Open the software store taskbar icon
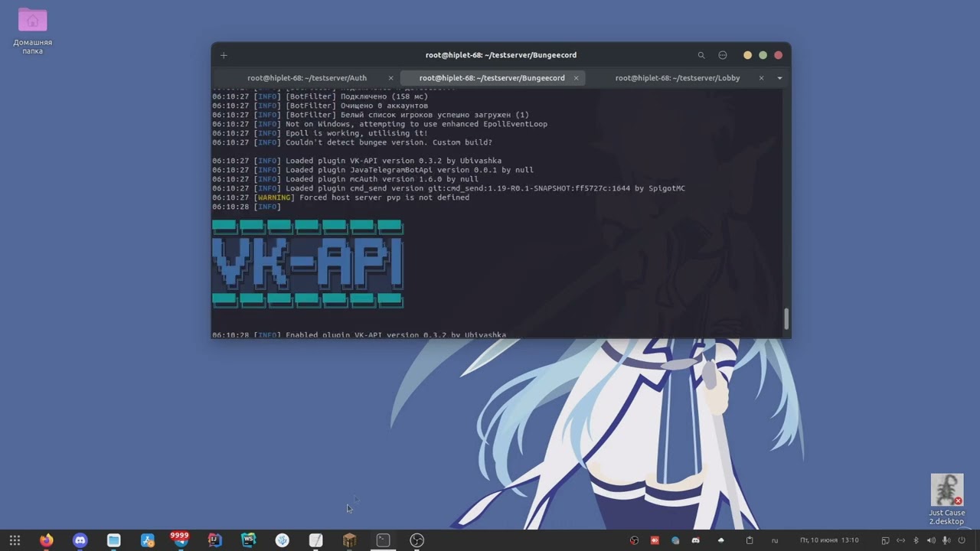Screen dimensions: 980x551 pyautogui.click(x=148, y=540)
